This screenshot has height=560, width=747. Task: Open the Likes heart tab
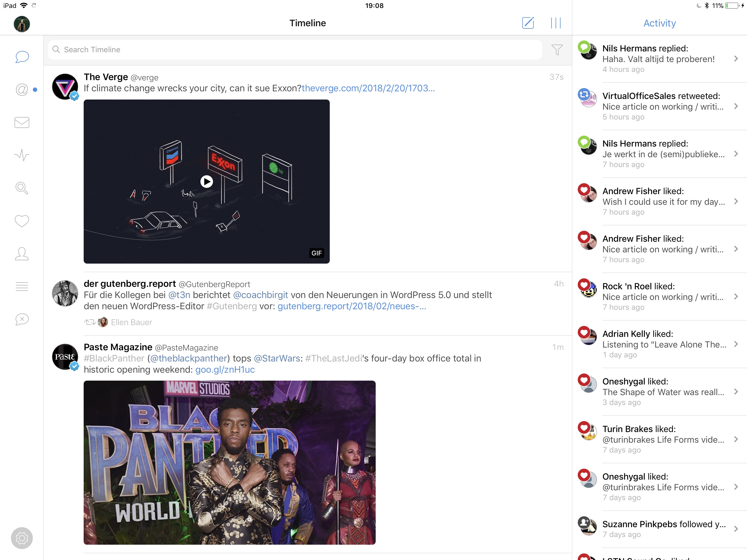click(22, 221)
